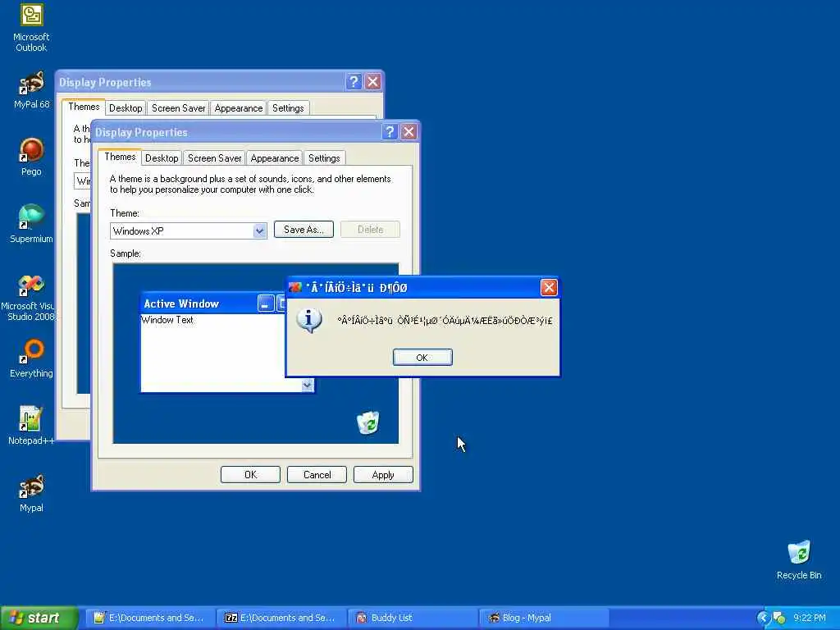Click the green shield tray icon
Screen dimensions: 840x630
(x=779, y=618)
